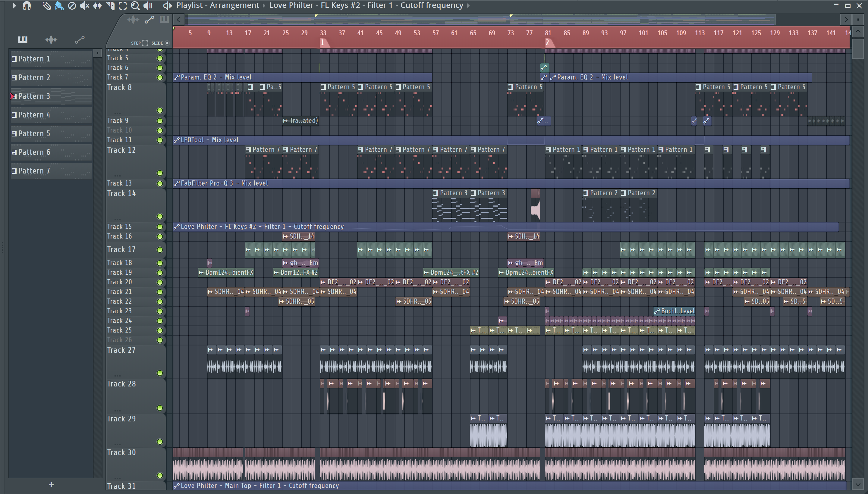868x494 pixels.
Task: Enable the STEP editing checkbox
Action: (x=145, y=43)
